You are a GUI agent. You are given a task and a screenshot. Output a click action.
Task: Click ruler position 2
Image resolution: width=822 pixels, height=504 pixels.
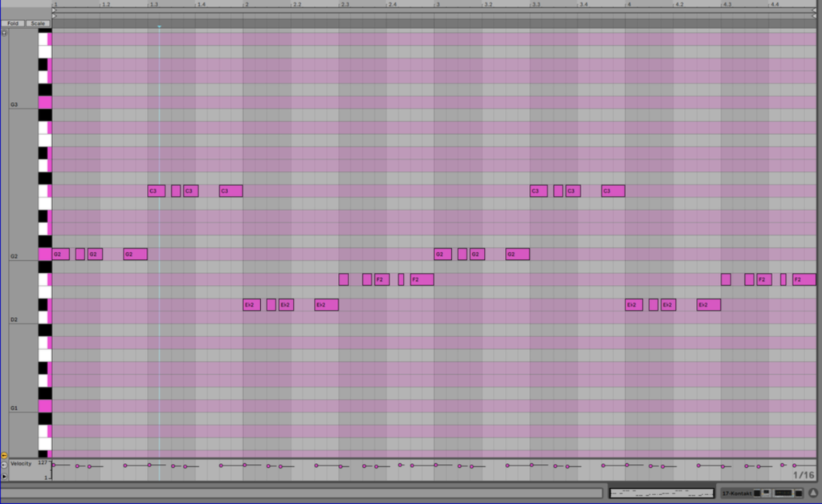tap(246, 4)
